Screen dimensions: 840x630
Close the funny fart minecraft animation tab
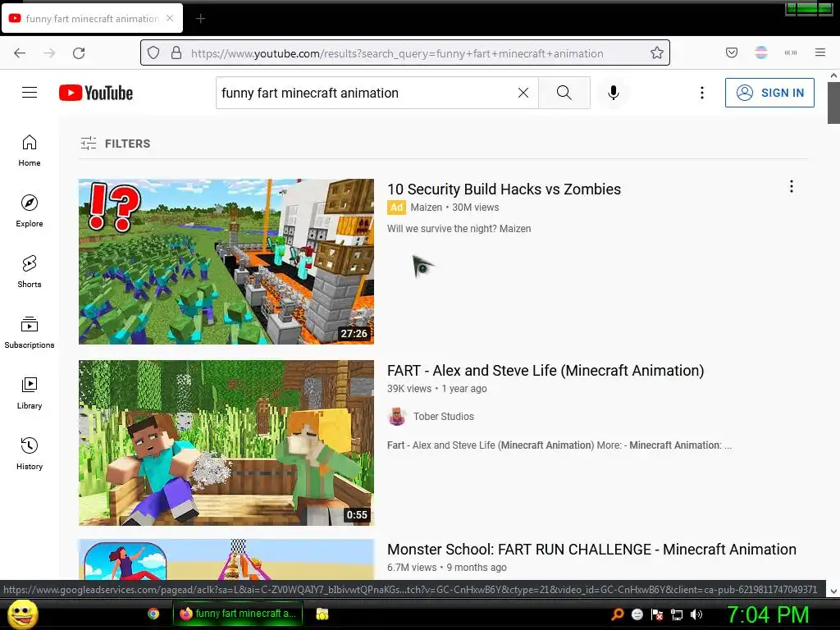(x=170, y=18)
